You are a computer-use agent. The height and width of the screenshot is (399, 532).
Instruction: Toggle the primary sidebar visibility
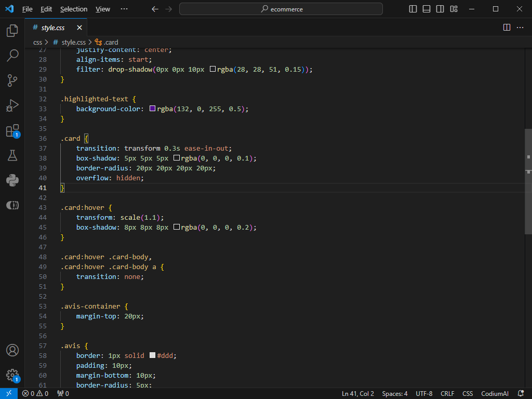[x=413, y=9]
